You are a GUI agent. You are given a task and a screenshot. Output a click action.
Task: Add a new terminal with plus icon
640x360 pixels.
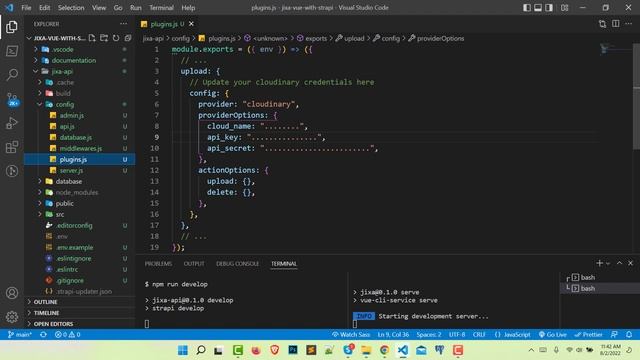(x=599, y=263)
